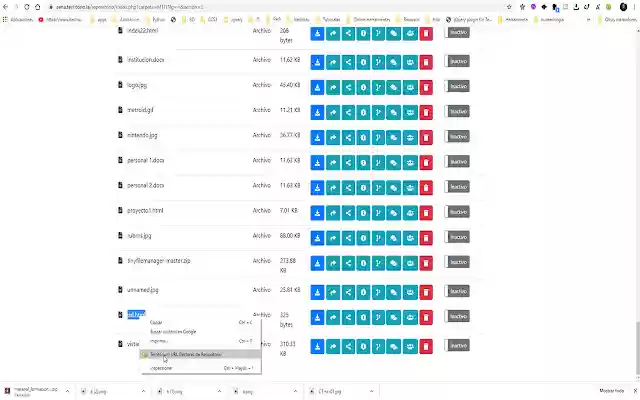Click the proyecto1.html file name
Image resolution: width=640 pixels, height=400 pixels.
point(145,211)
